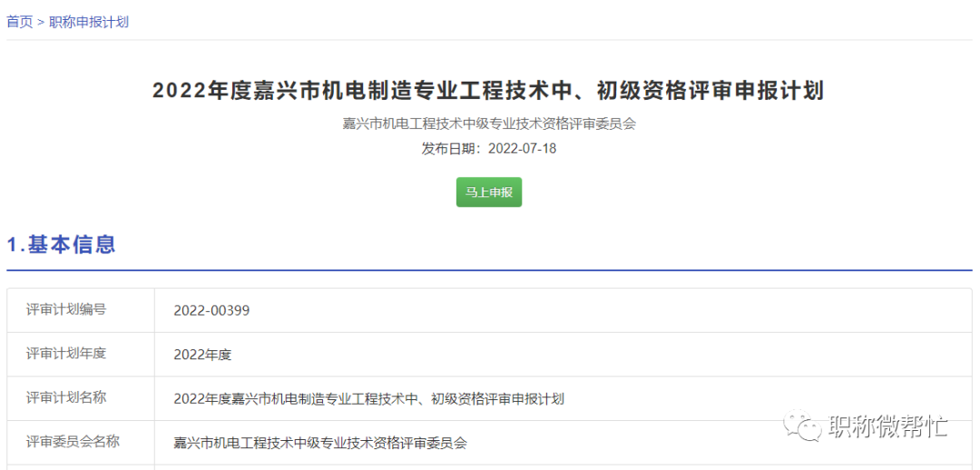Select the 评审计划编号 label cell

pyautogui.click(x=82, y=310)
